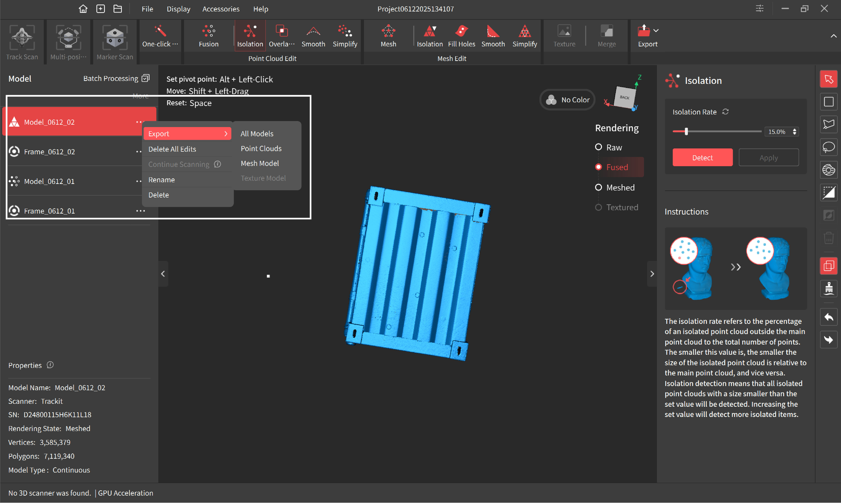Click the Merge tool
Image resolution: width=841 pixels, height=504 pixels.
(607, 36)
